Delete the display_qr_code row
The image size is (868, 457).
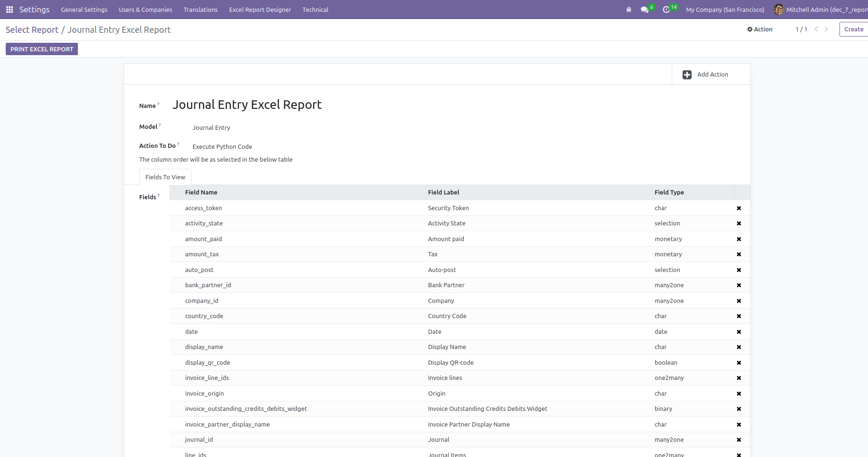click(x=739, y=363)
